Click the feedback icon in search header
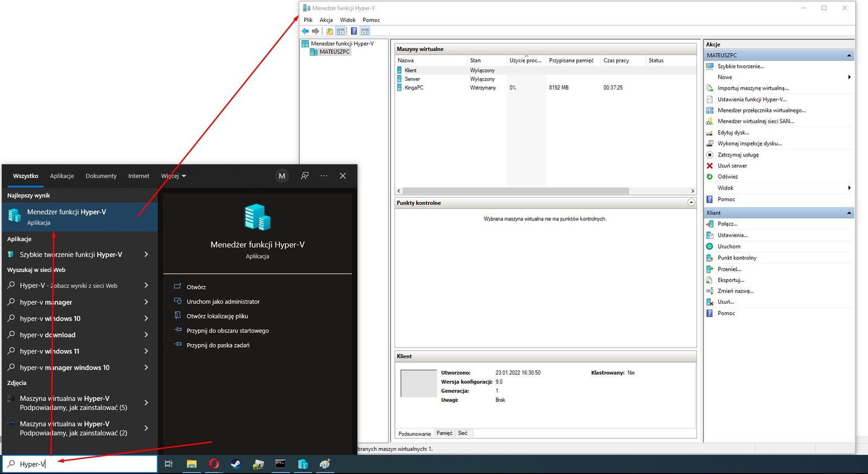The width and height of the screenshot is (868, 474). [x=305, y=176]
